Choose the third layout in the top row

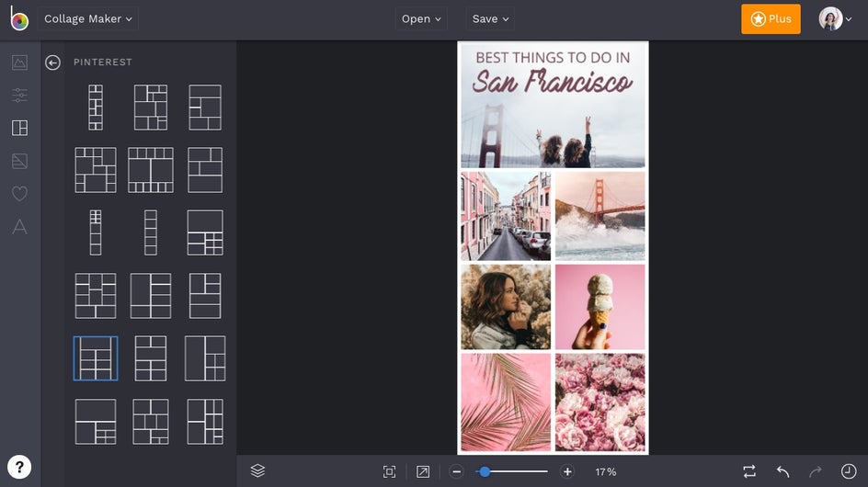205,108
